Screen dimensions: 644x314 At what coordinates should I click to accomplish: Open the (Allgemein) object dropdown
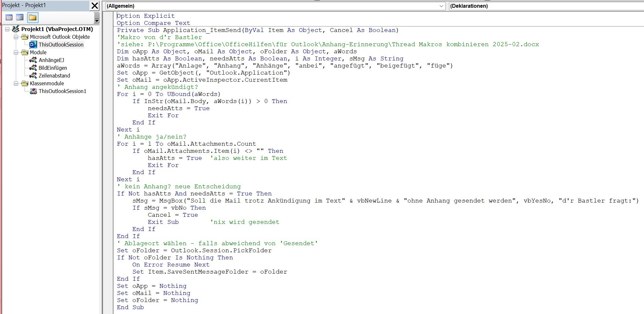(441, 6)
